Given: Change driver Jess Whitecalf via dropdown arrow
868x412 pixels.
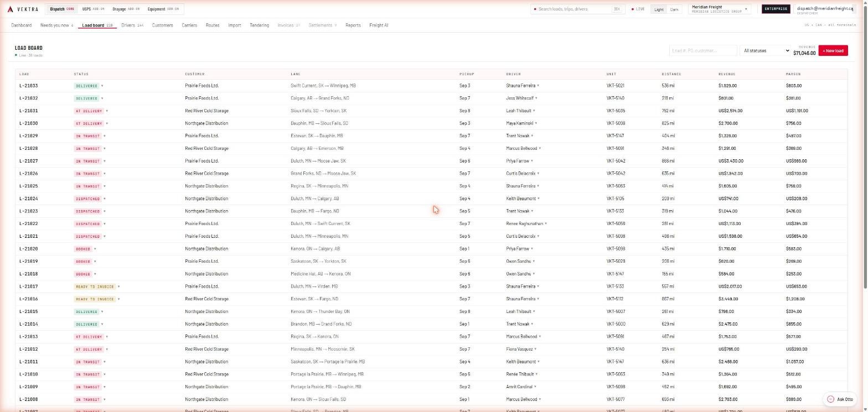Looking at the screenshot, I should [x=536, y=98].
